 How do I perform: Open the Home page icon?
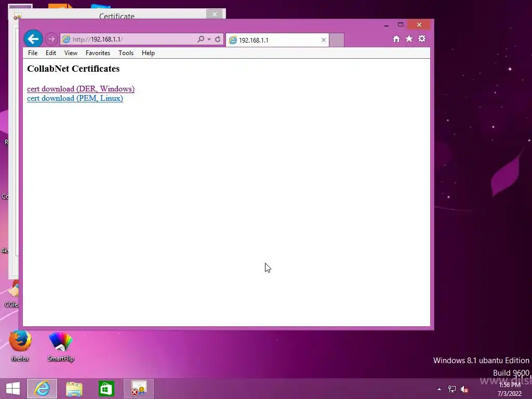(396, 39)
